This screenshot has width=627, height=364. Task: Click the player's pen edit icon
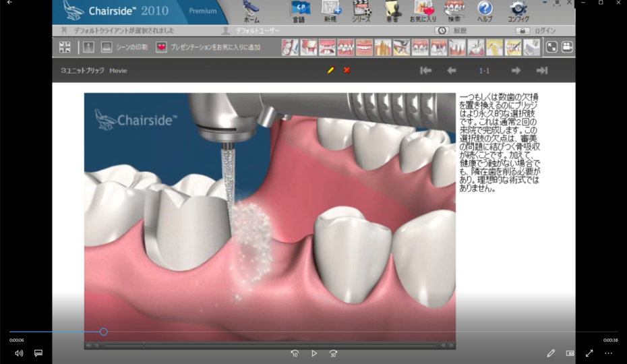click(551, 353)
